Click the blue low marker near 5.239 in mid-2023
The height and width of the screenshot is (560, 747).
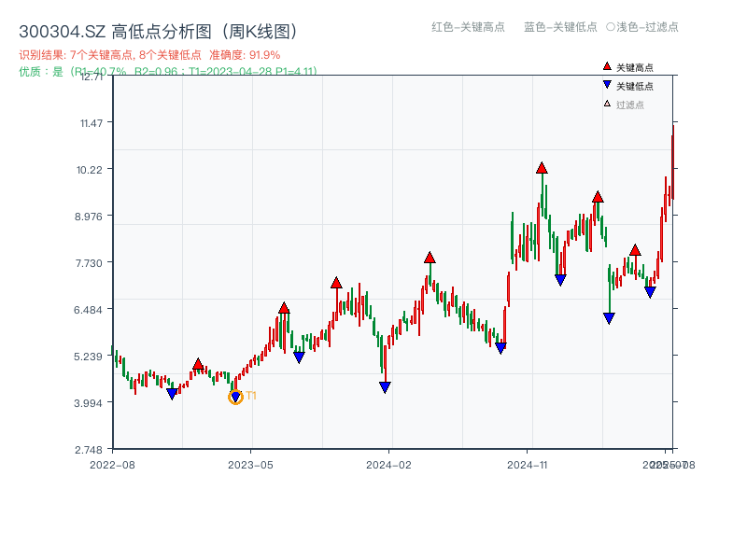299,357
